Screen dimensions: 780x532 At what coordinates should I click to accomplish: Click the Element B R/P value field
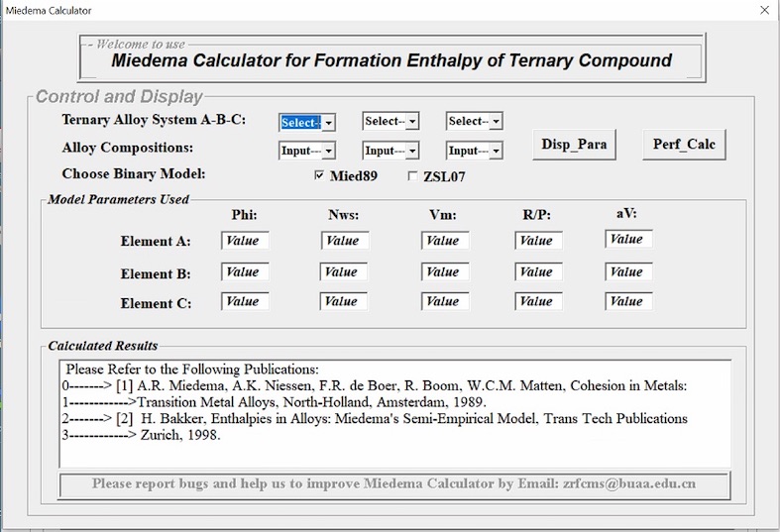[537, 271]
